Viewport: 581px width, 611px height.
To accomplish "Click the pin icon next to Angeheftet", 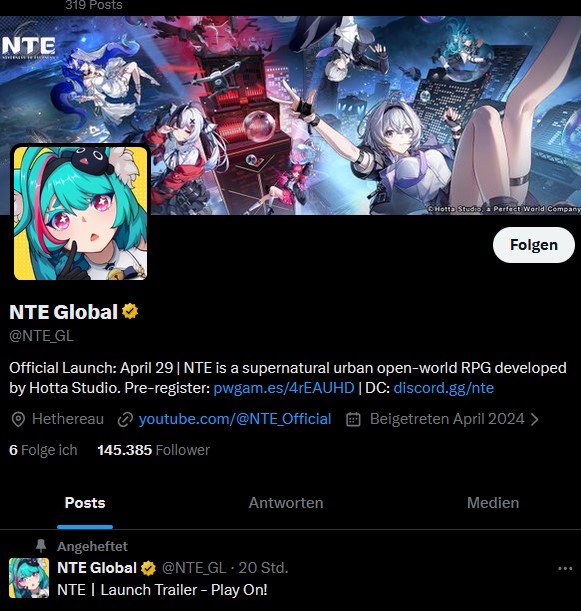I will tap(41, 546).
